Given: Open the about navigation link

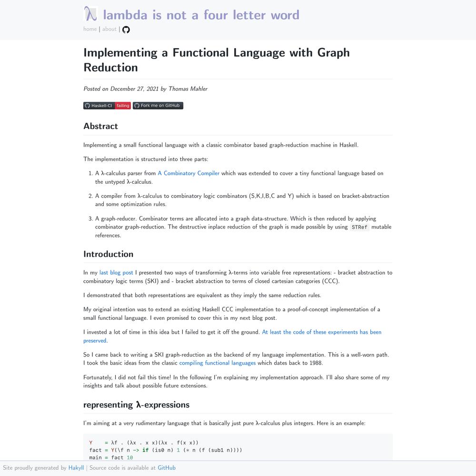Looking at the screenshot, I should point(109,29).
